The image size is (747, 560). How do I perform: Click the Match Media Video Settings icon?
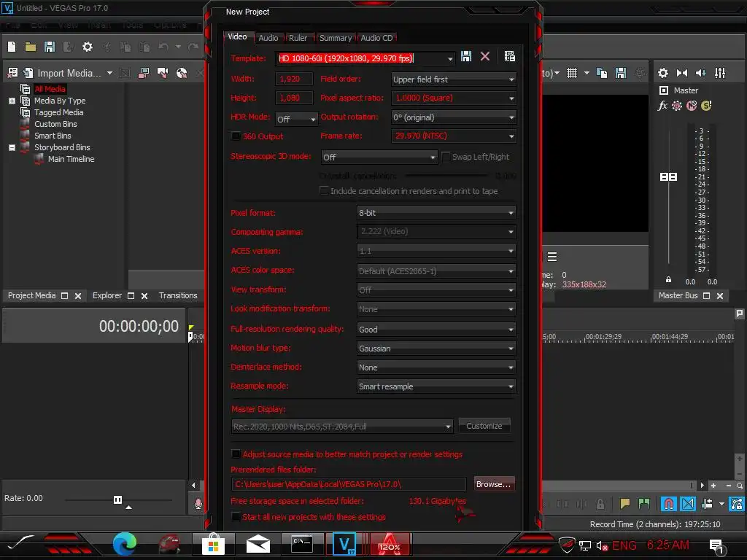[509, 57]
